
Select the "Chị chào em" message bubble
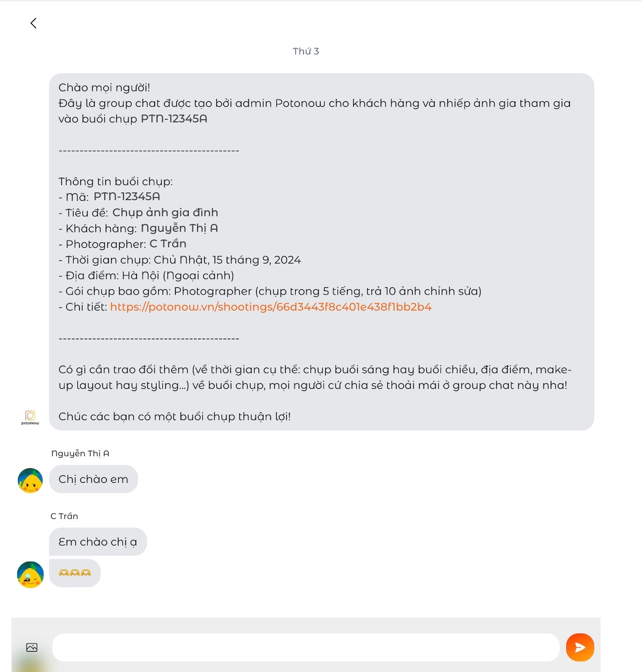(93, 479)
